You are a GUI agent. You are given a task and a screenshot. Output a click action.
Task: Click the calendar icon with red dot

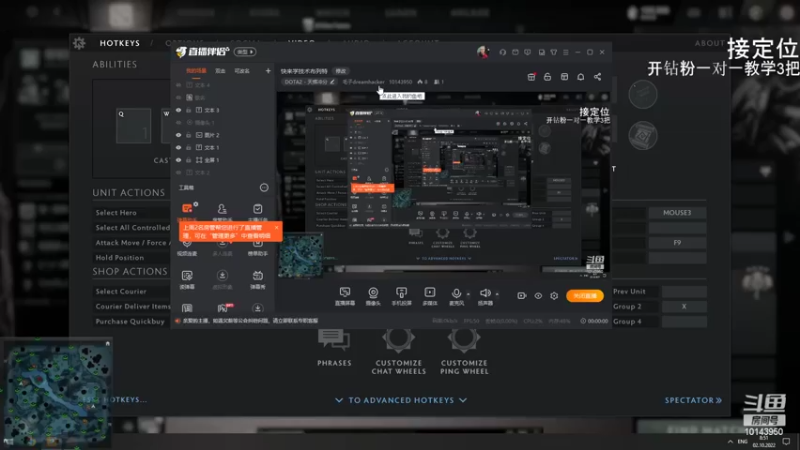(531, 77)
